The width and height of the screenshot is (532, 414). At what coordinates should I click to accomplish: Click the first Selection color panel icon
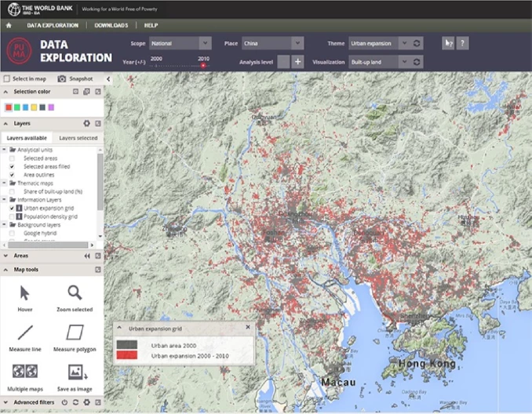75,92
